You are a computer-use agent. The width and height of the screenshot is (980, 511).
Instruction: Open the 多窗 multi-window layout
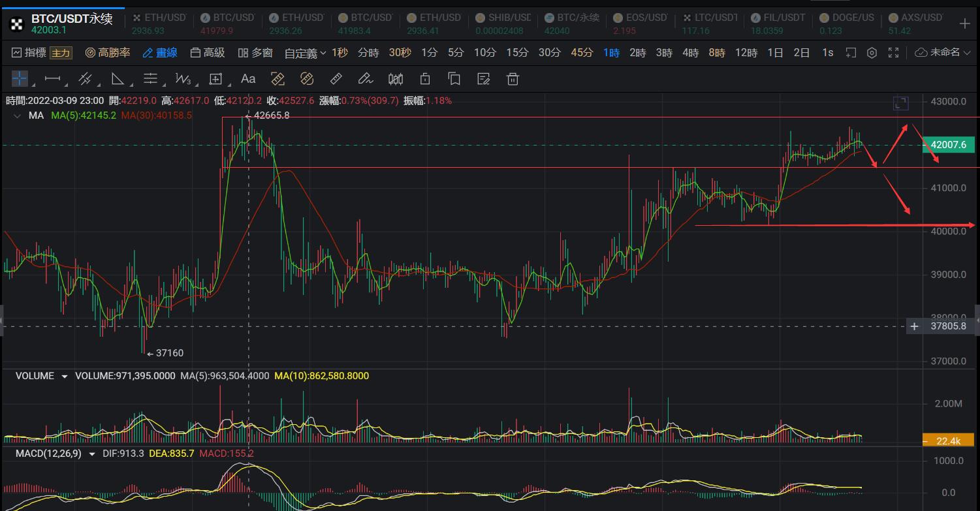(255, 53)
